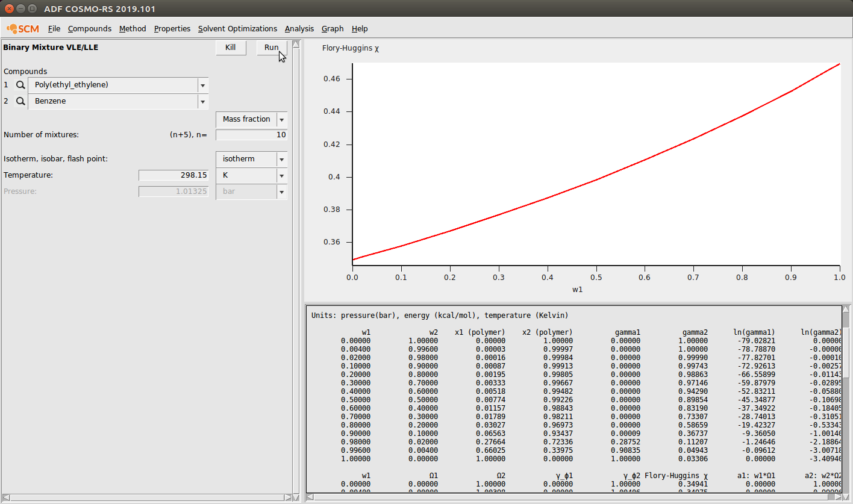The height and width of the screenshot is (504, 853).
Task: Click the number of mixtures field
Action: point(251,135)
